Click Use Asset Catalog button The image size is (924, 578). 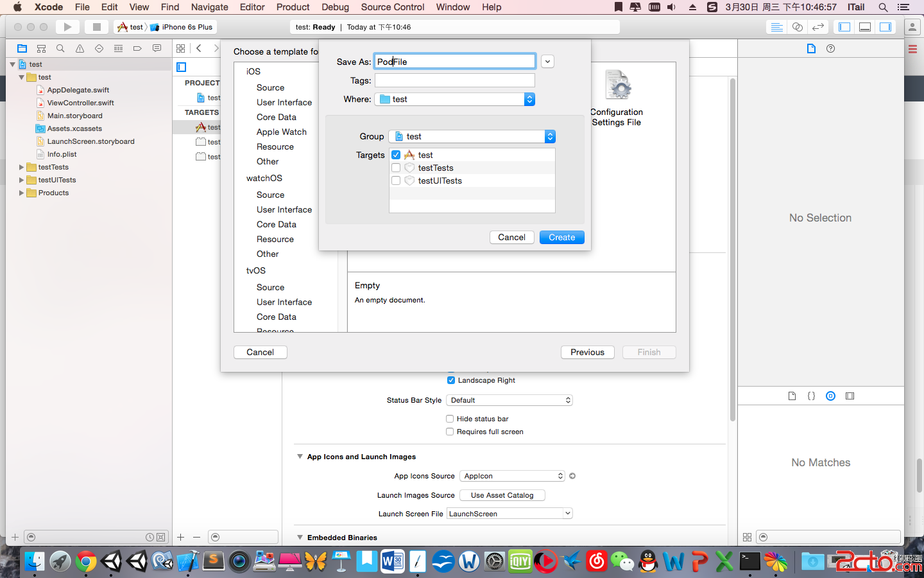click(502, 495)
